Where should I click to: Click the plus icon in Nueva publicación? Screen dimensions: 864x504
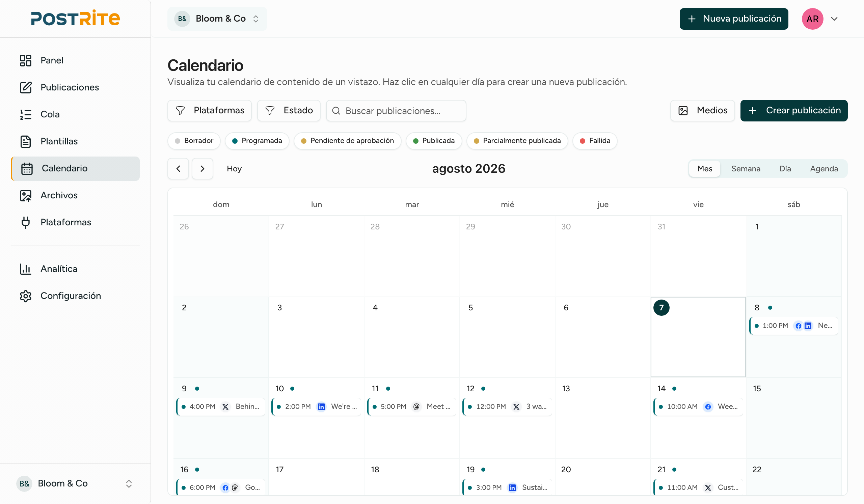coord(692,19)
